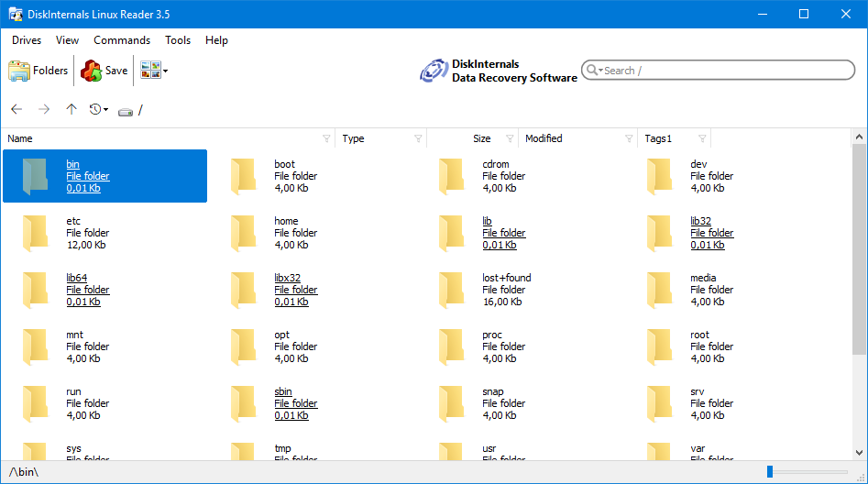This screenshot has height=484, width=868.
Task: Open the Name column filter
Action: pyautogui.click(x=326, y=138)
